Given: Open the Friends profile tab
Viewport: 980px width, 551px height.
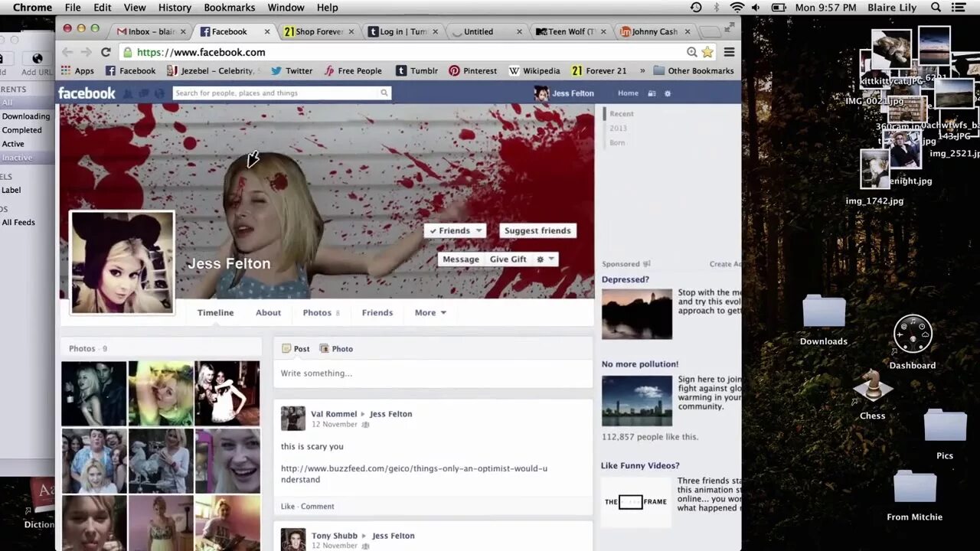Looking at the screenshot, I should click(x=377, y=312).
